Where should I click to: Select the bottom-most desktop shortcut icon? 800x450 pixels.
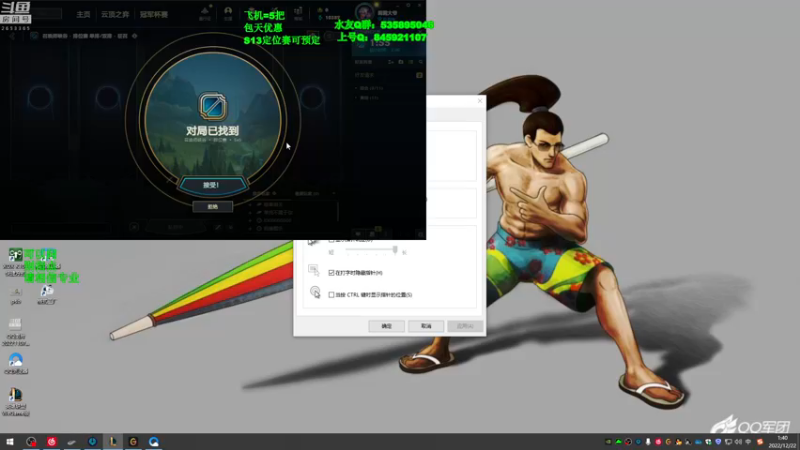click(x=15, y=402)
